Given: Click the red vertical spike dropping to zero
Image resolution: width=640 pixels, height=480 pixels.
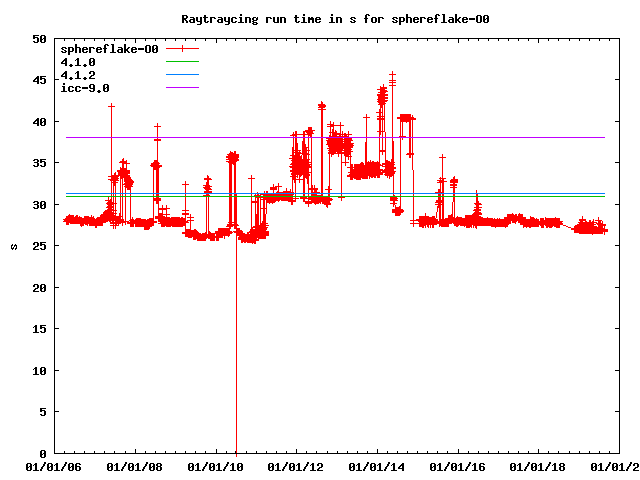Looking at the screenshot, I should (x=236, y=380).
